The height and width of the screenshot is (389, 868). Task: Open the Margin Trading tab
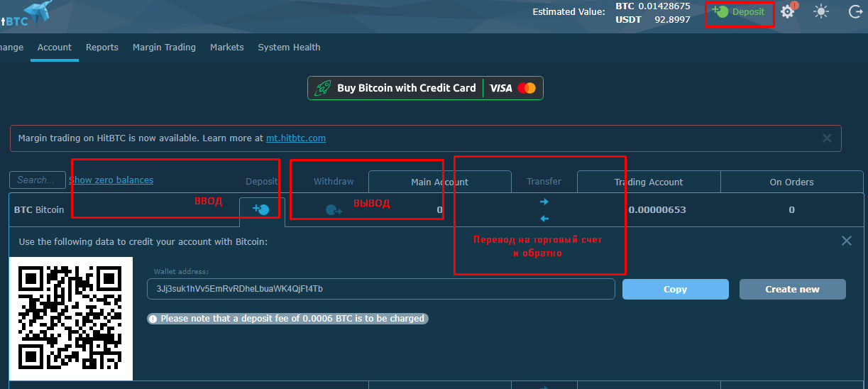(164, 48)
